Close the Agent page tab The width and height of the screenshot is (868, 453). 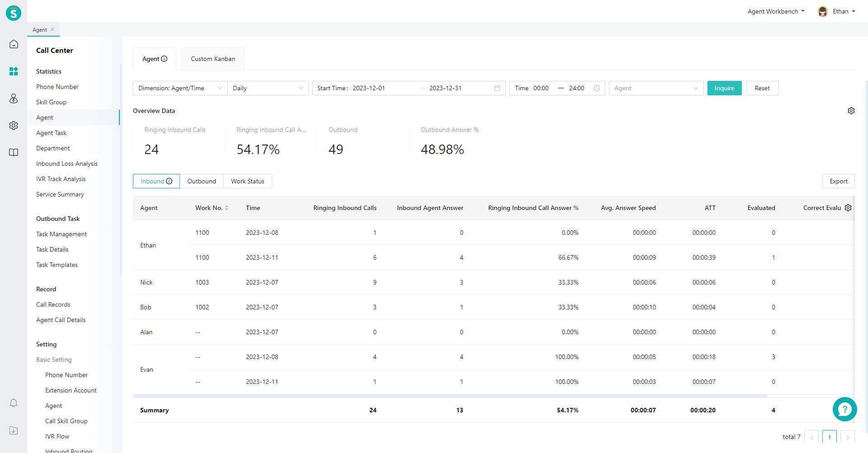[x=52, y=29]
